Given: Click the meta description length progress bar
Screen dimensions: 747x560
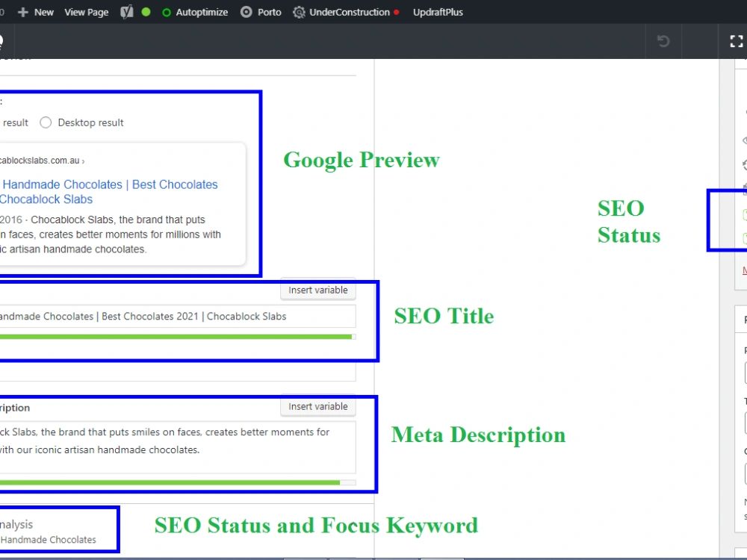Looking at the screenshot, I should click(x=178, y=482).
